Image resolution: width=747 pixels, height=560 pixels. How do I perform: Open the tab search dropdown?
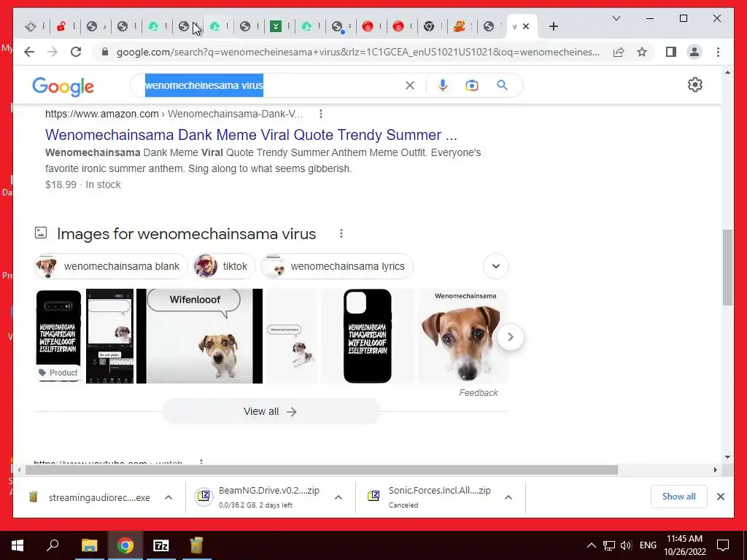[616, 18]
